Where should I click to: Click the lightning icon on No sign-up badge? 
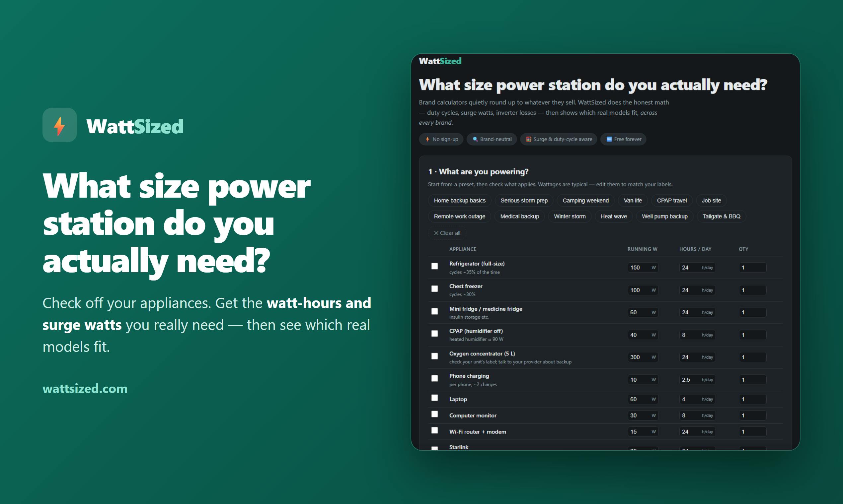[427, 139]
